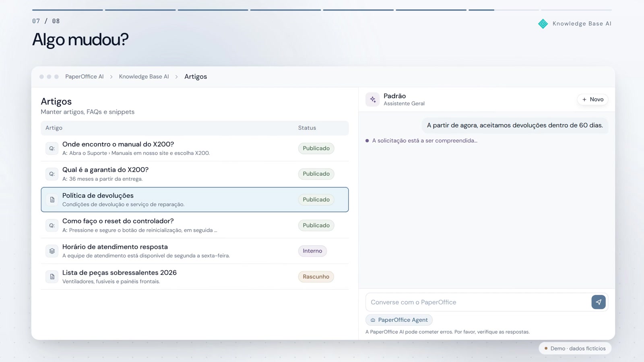The image size is (644, 362).
Task: Click the layers icon of Horário de atendimento
Action: point(52,251)
